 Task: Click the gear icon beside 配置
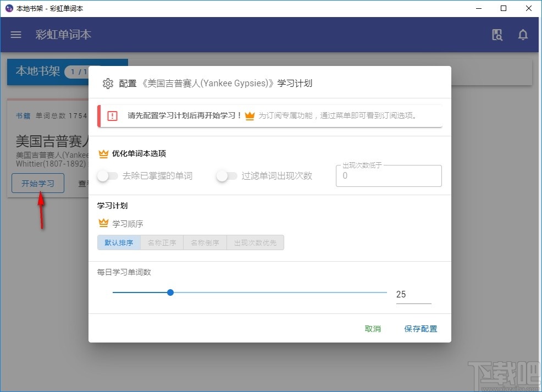coord(108,84)
